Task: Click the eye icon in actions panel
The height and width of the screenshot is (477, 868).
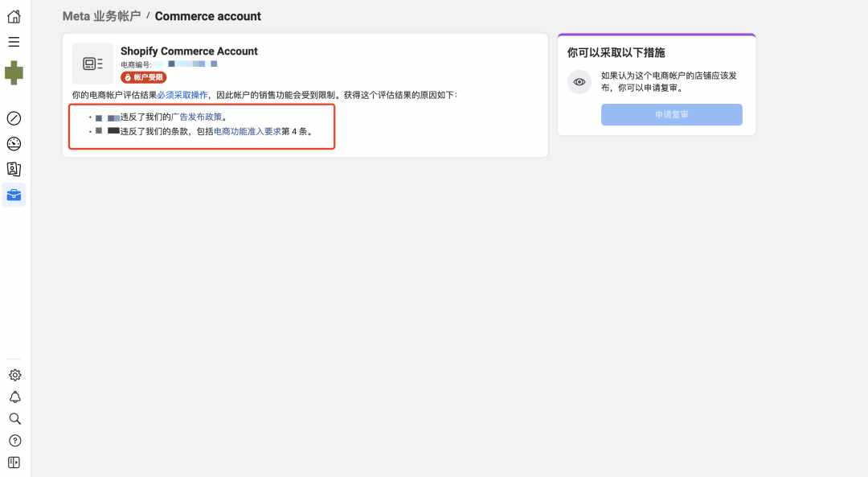Action: (579, 82)
